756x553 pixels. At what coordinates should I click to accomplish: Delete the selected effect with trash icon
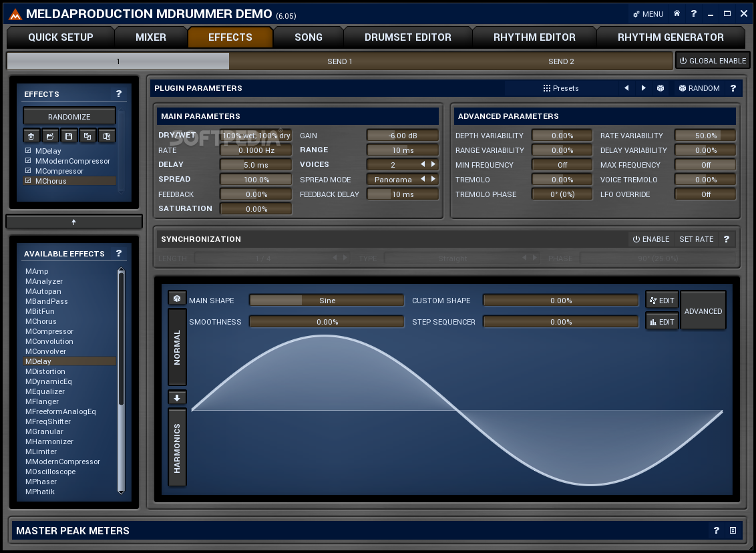(31, 136)
